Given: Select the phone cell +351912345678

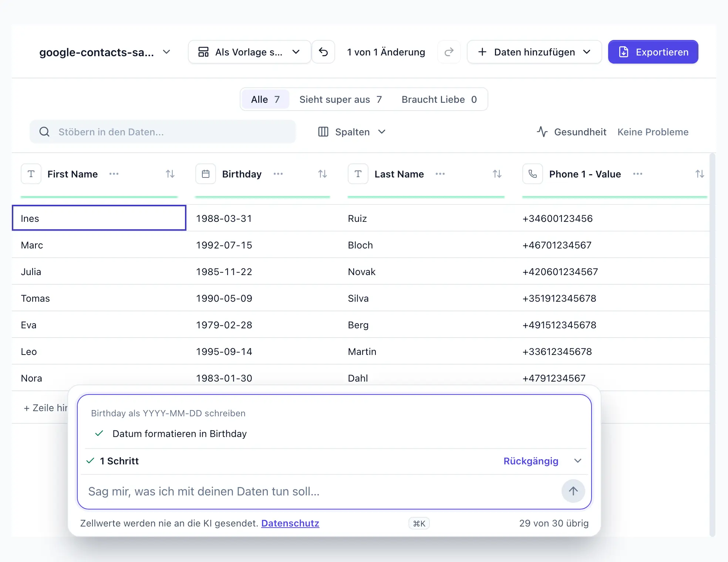Looking at the screenshot, I should point(611,298).
